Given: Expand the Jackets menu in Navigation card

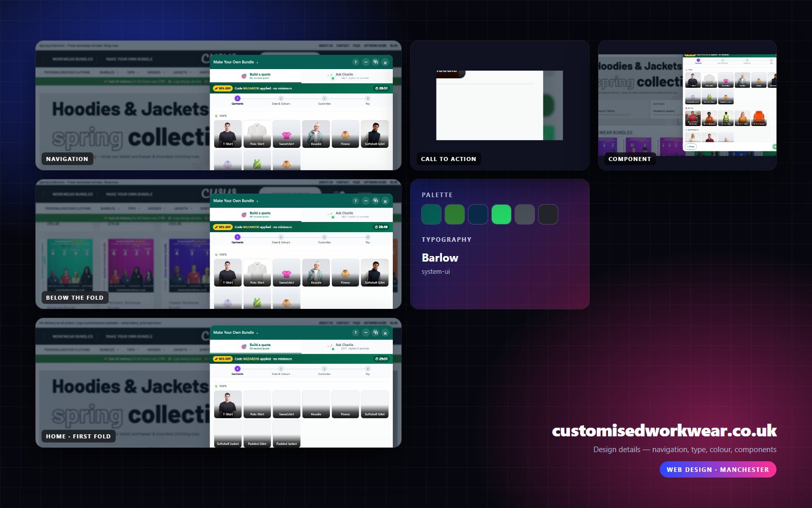Looking at the screenshot, I should (x=183, y=72).
